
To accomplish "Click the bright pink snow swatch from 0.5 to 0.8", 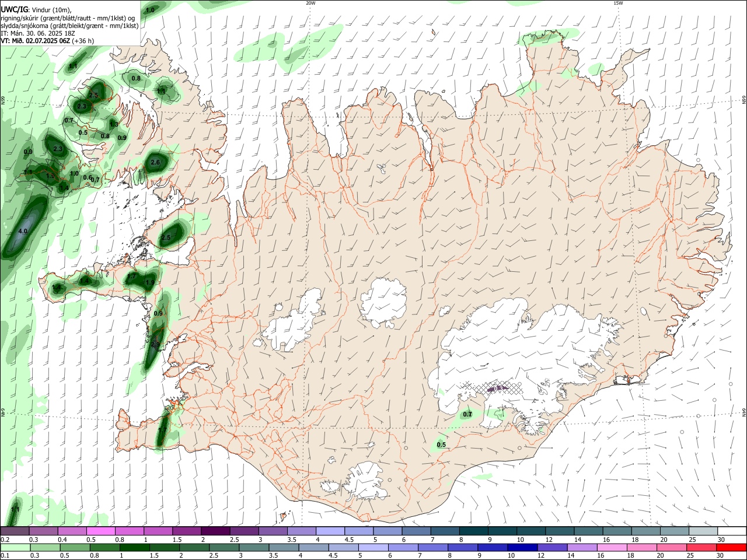I will click(100, 531).
